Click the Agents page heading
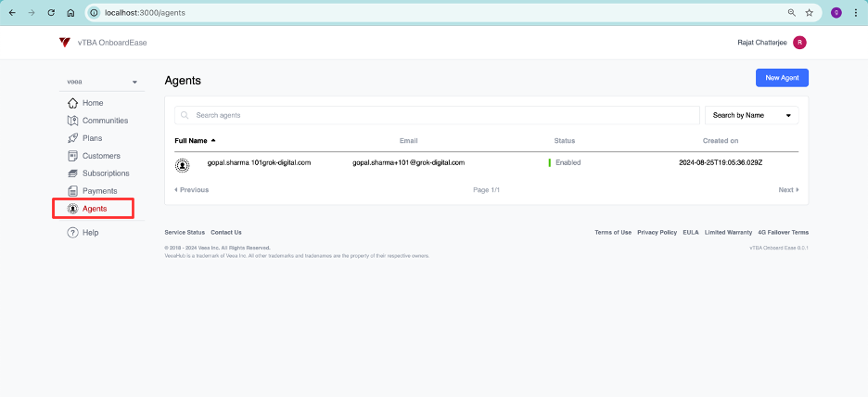 [183, 81]
